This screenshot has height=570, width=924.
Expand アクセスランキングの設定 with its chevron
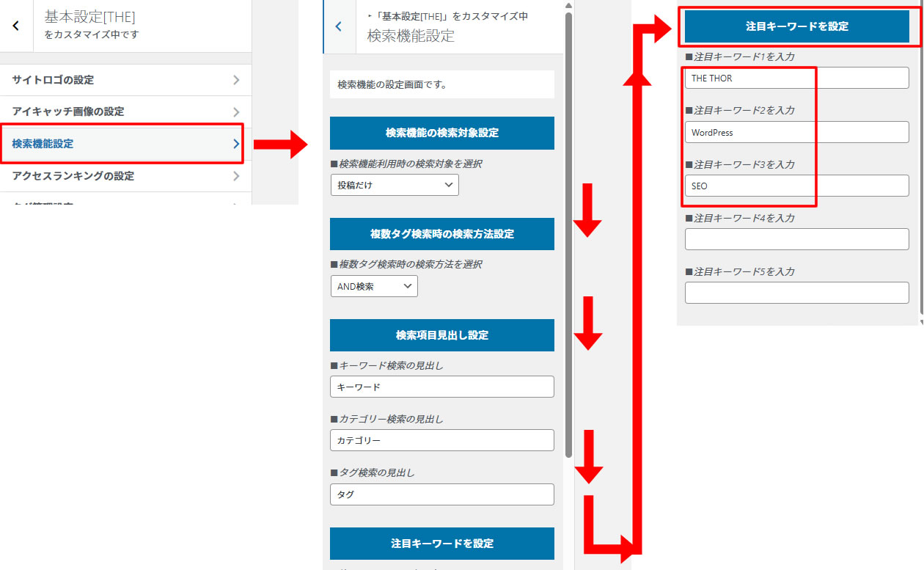[x=236, y=176]
